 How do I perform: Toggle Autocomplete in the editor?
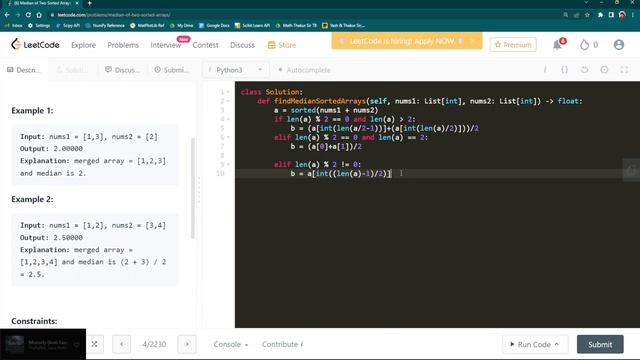304,70
